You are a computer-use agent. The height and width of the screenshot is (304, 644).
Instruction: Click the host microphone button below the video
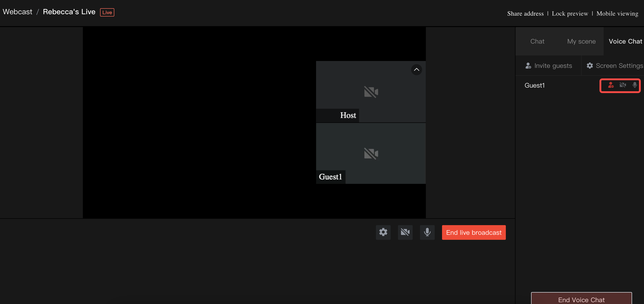[x=427, y=232]
